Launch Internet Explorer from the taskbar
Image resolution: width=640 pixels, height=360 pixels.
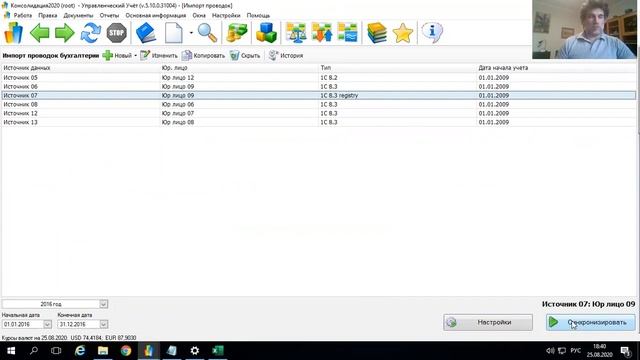80,351
